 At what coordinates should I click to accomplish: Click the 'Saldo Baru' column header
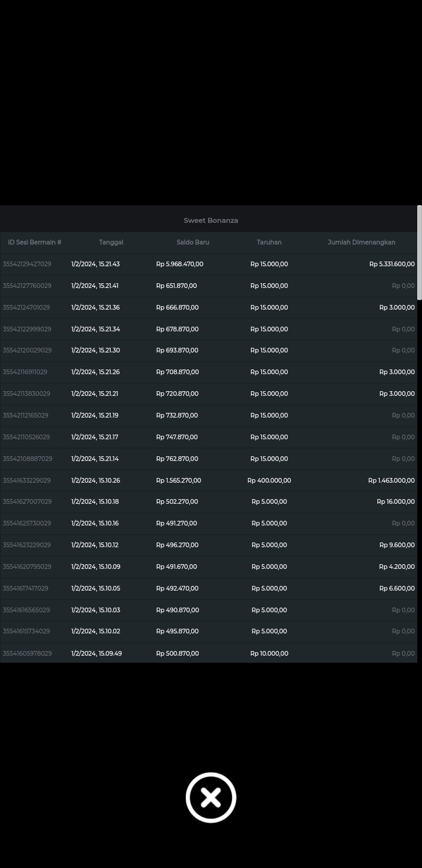[193, 242]
